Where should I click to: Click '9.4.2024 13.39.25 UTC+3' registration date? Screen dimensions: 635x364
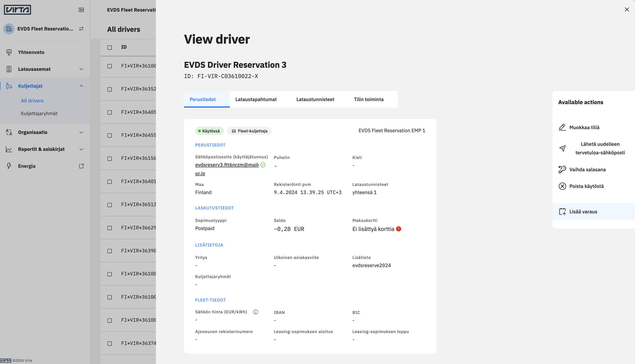(x=307, y=192)
